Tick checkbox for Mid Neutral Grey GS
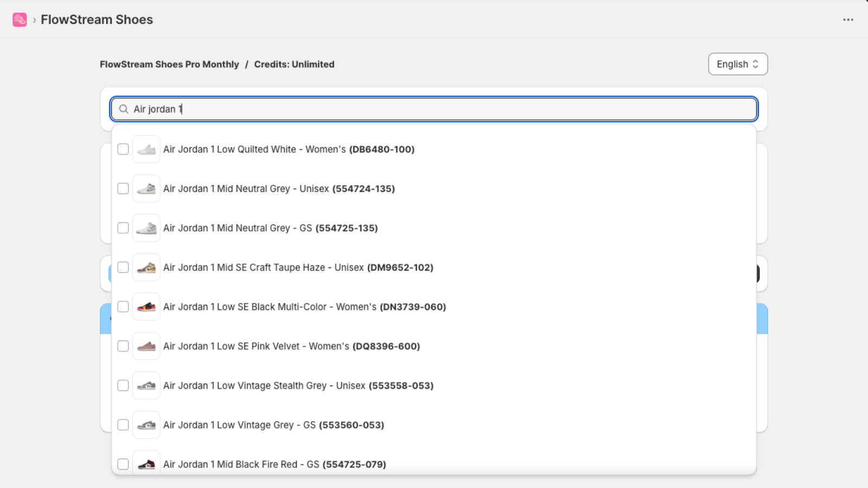 123,228
